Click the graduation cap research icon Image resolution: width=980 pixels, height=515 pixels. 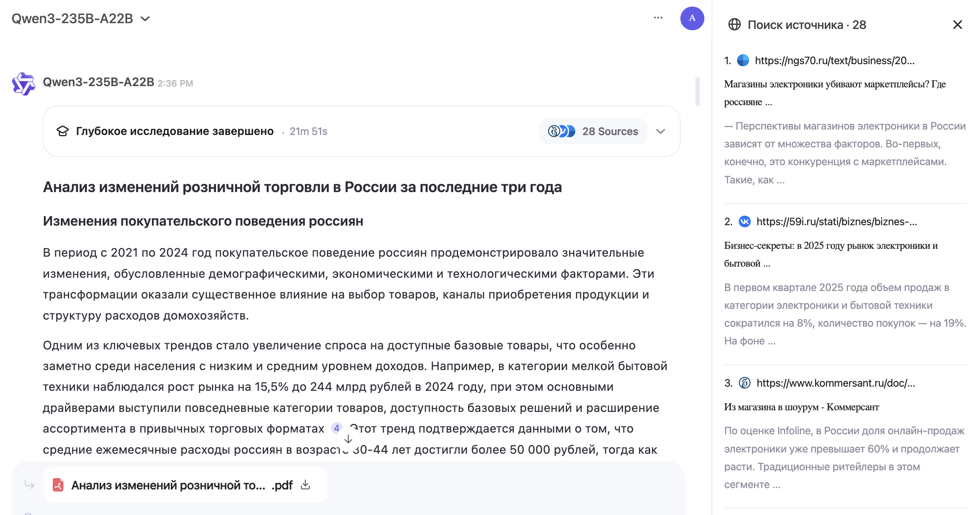(x=62, y=131)
